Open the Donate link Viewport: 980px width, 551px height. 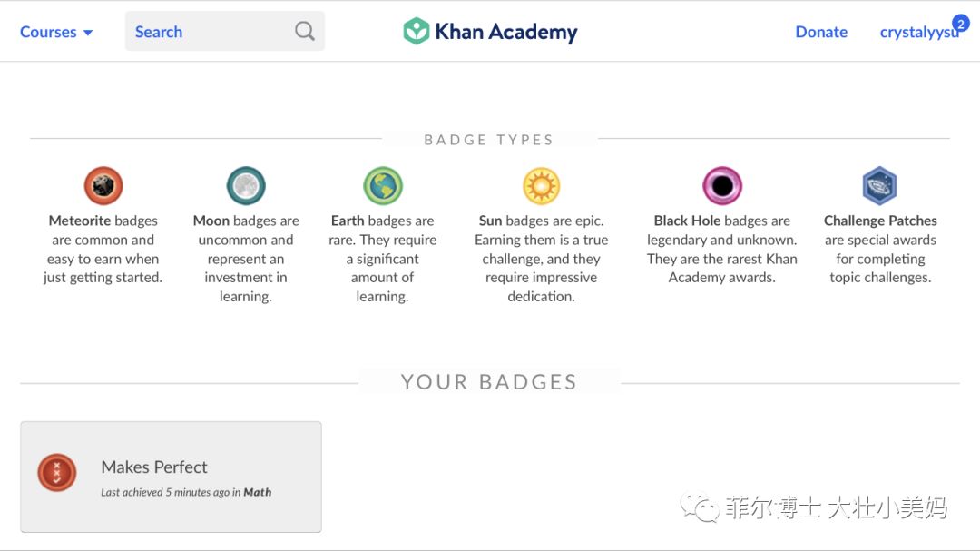(x=821, y=31)
